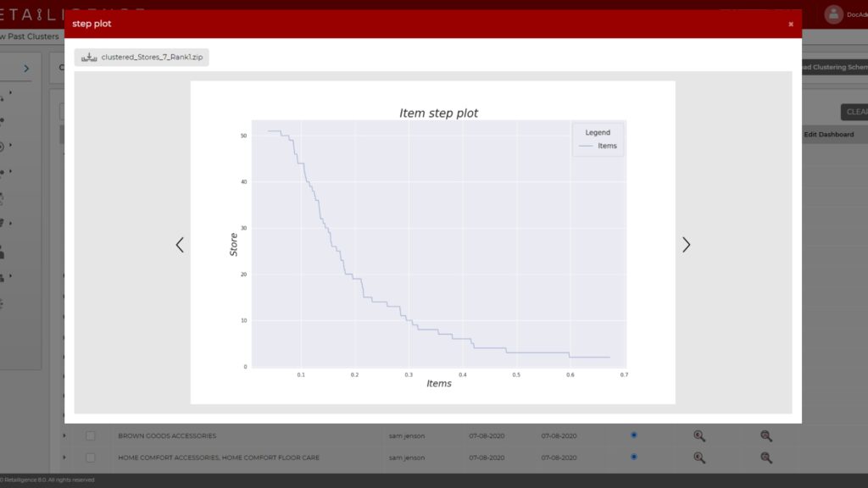Select radio button in Home Comfort Accessories row

[x=634, y=457]
